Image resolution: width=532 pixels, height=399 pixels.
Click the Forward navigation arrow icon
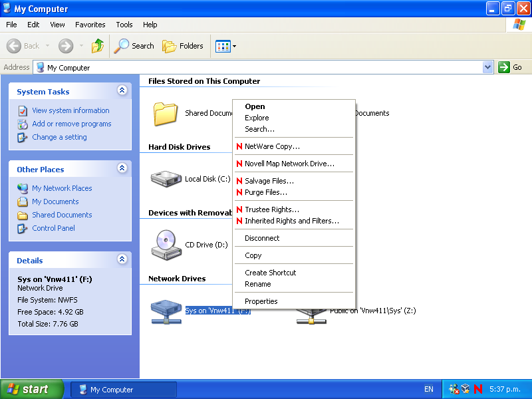pos(65,46)
